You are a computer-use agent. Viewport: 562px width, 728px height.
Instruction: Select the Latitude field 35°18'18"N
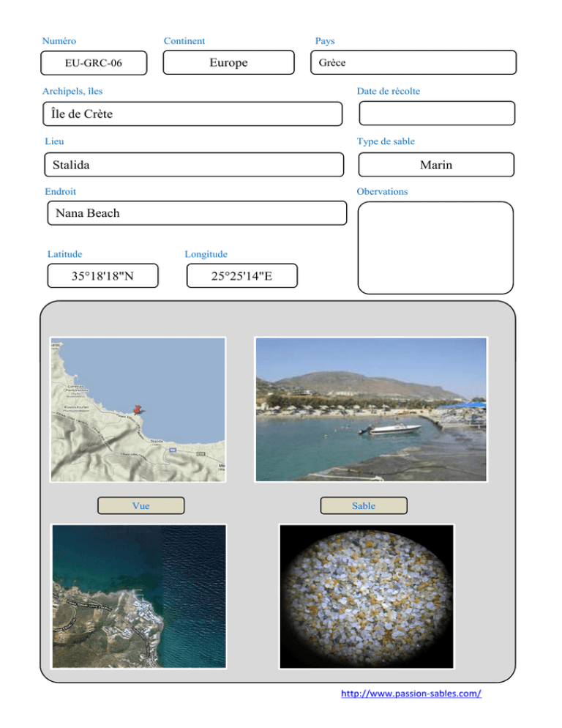pyautogui.click(x=102, y=276)
